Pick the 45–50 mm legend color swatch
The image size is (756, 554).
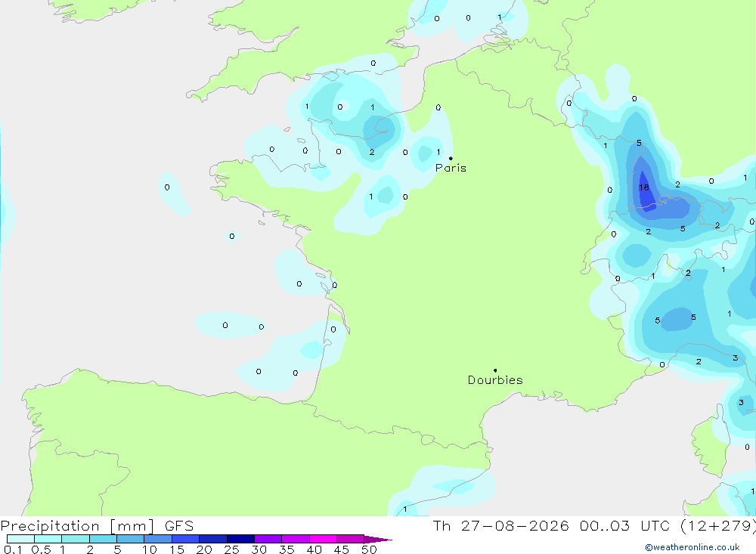pos(350,539)
